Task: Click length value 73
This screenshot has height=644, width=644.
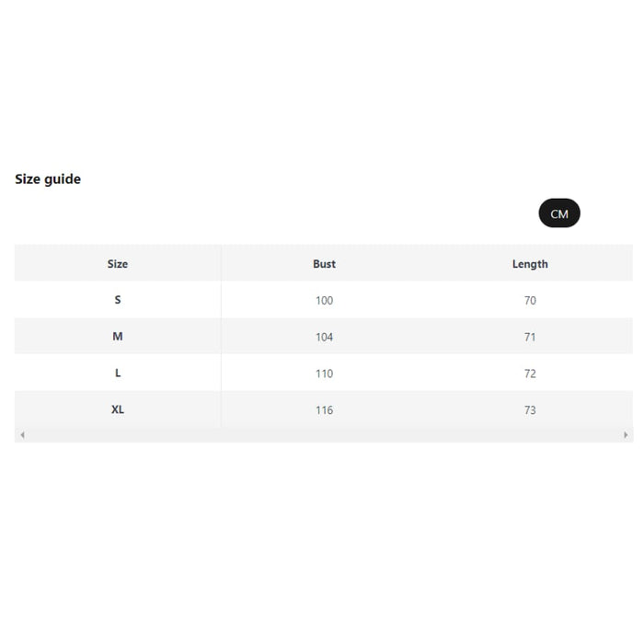Action: [530, 410]
